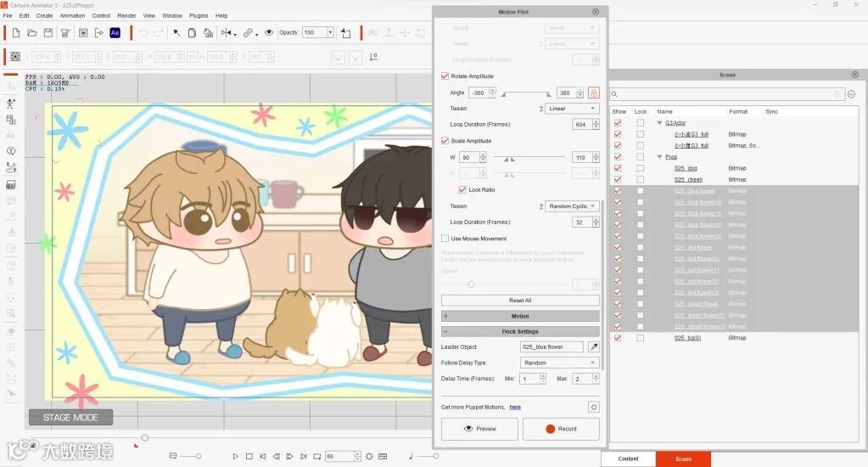
Task: Open the Follow Delay Type dropdown
Action: point(560,363)
